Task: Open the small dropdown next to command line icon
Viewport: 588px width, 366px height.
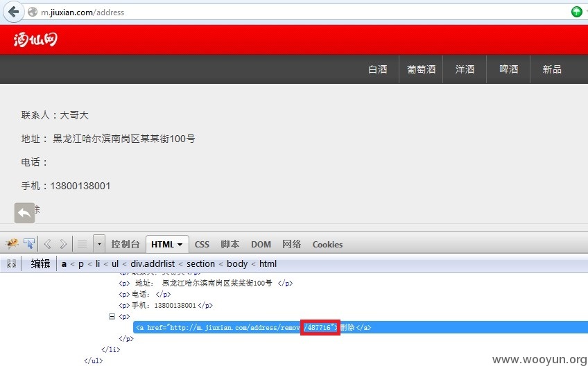Action: pyautogui.click(x=99, y=245)
